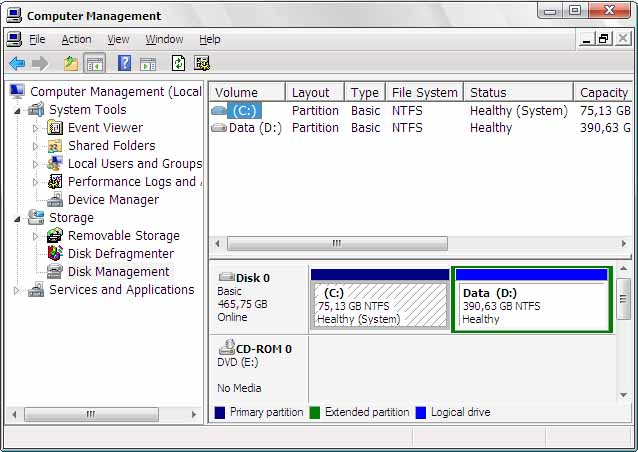Toggle the Show/Hide Console Tree icon

pos(94,63)
